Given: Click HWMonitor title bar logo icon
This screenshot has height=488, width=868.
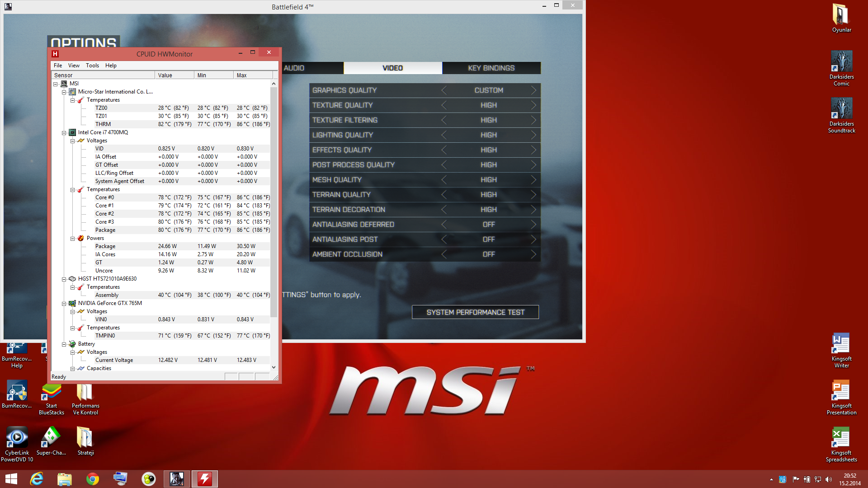Looking at the screenshot, I should (x=55, y=54).
